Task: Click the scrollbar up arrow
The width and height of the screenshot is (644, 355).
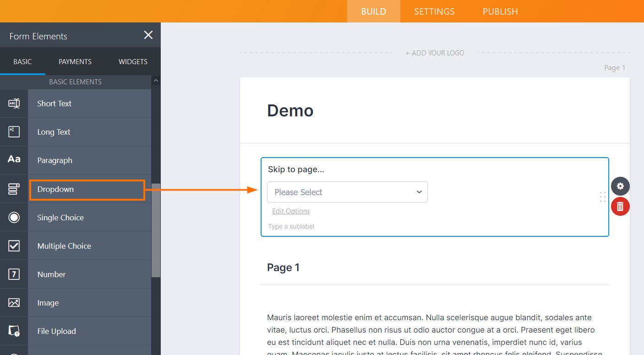Action: click(x=156, y=81)
